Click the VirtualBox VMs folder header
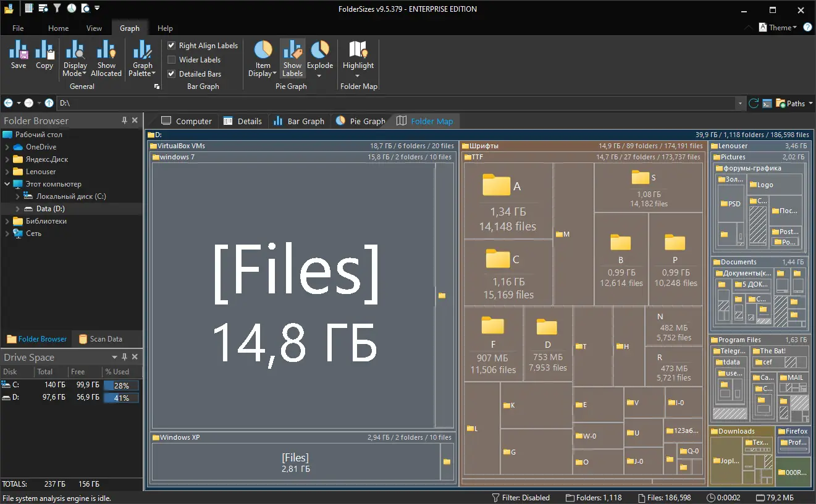 (x=303, y=146)
